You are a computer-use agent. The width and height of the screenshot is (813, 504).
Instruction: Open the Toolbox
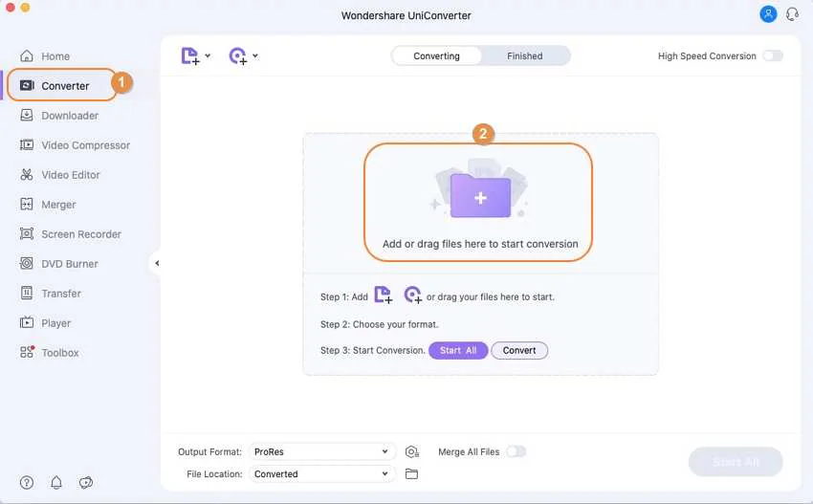pos(49,353)
